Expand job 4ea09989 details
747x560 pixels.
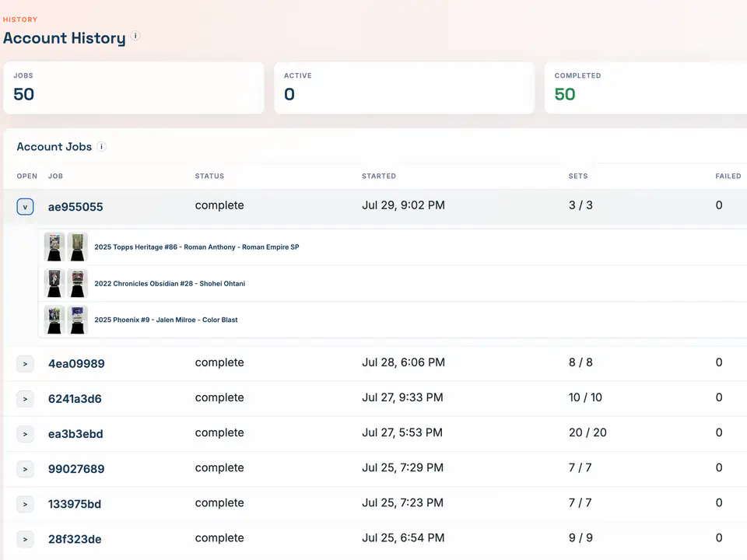25,364
